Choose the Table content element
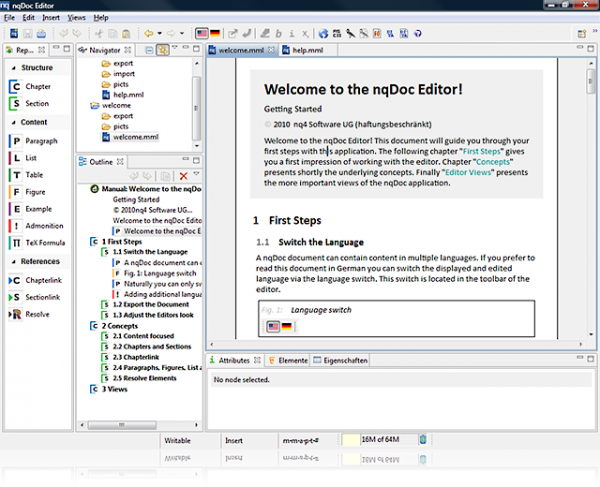Image resolution: width=600 pixels, height=487 pixels. [36, 175]
